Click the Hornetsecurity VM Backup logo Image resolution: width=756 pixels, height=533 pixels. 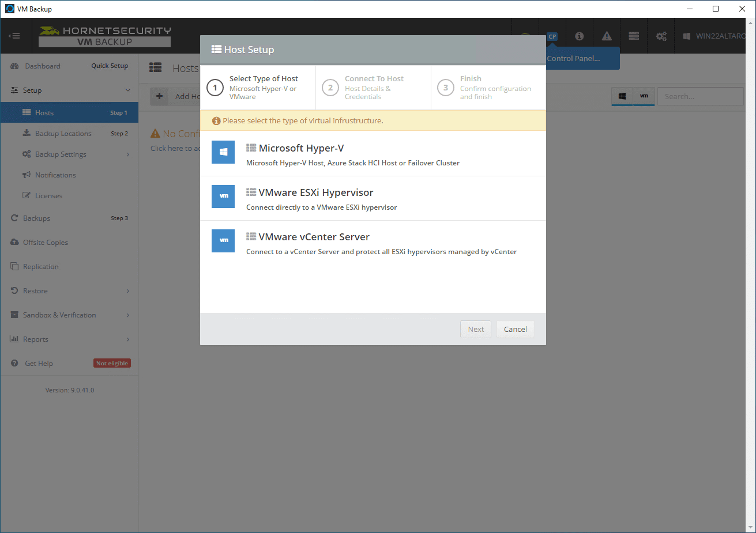[x=105, y=36]
